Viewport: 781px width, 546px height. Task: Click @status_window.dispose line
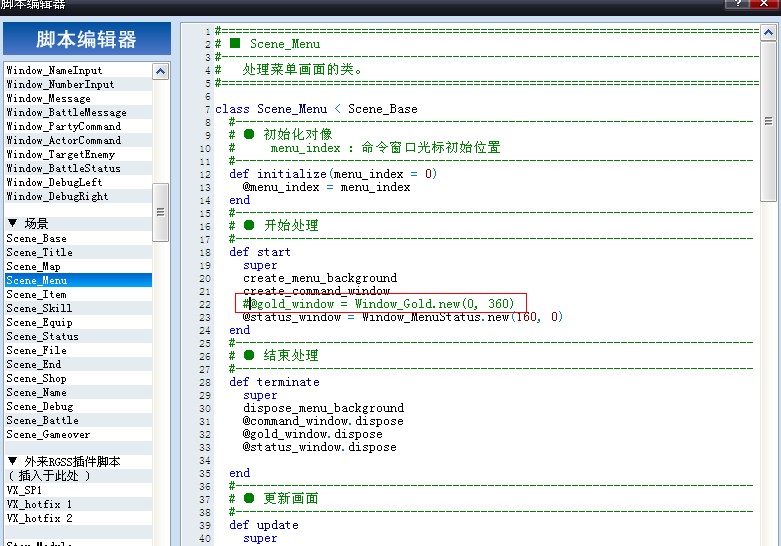pos(319,446)
